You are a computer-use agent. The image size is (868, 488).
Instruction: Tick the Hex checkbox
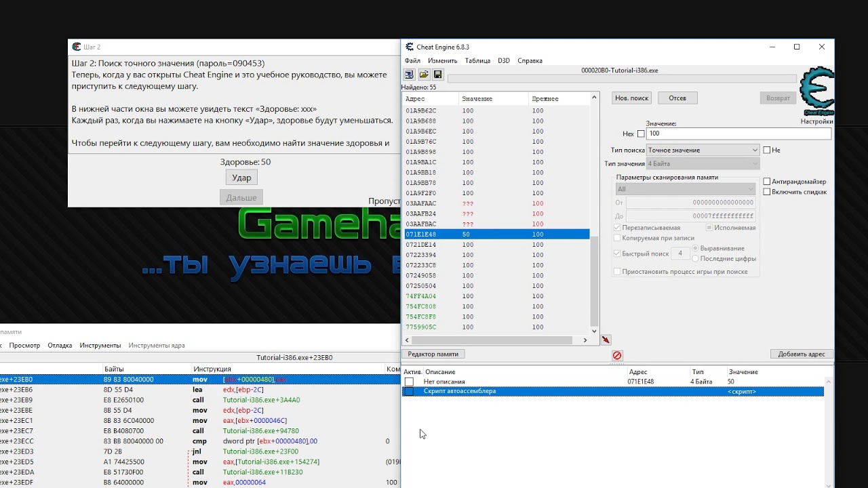tap(641, 134)
